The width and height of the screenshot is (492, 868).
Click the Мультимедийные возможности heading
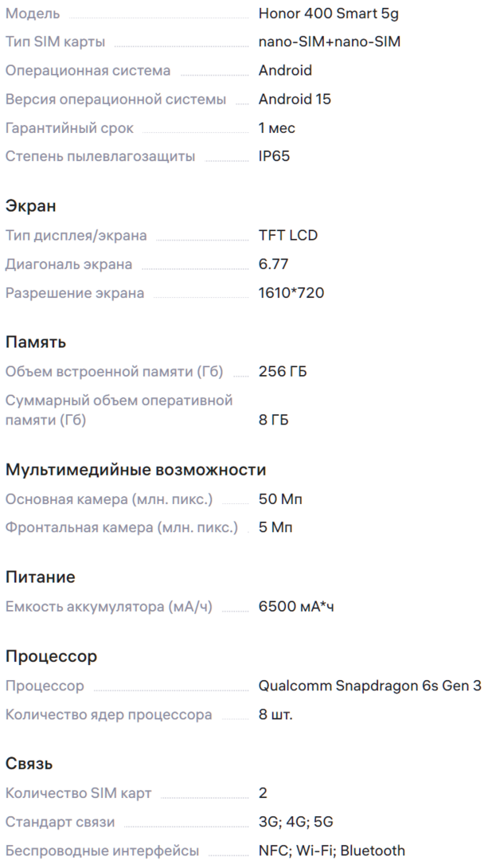tap(135, 470)
